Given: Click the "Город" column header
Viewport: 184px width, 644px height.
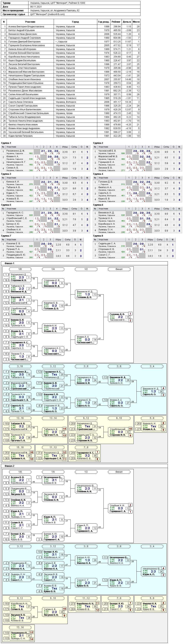Looking at the screenshot, I should pyautogui.click(x=75, y=22).
